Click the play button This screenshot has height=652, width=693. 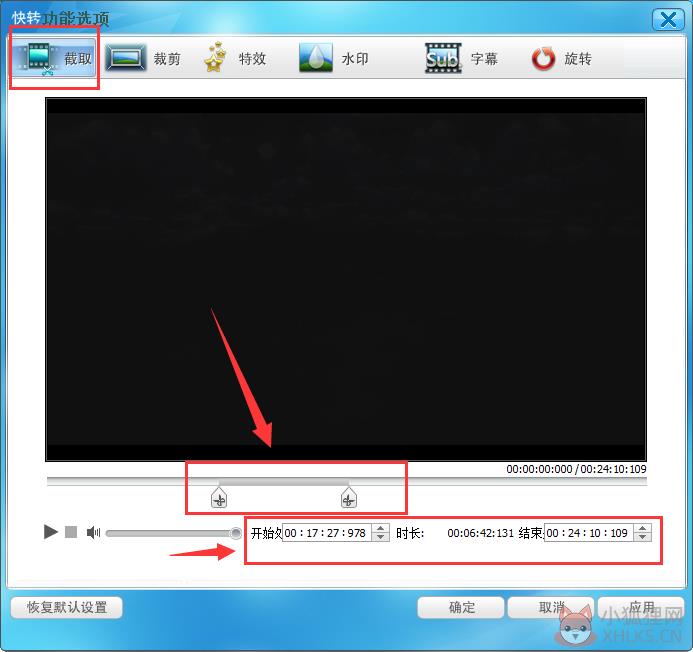(51, 532)
